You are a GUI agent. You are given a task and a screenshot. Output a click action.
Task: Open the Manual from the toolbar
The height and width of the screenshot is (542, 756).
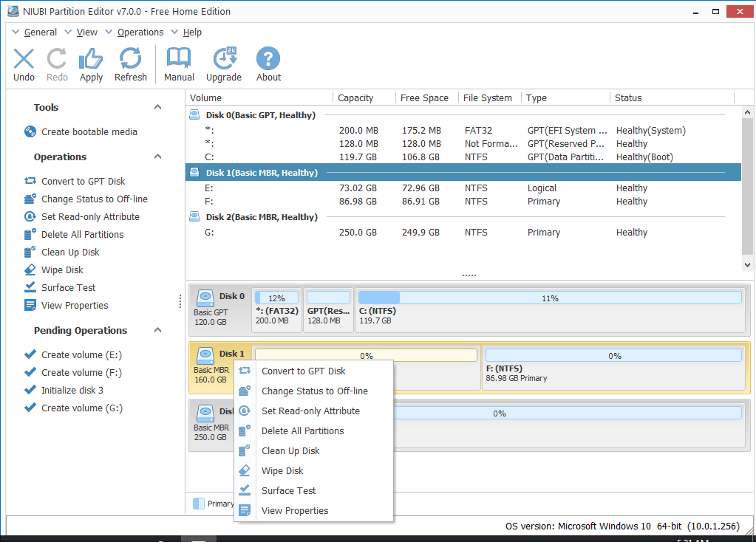178,64
